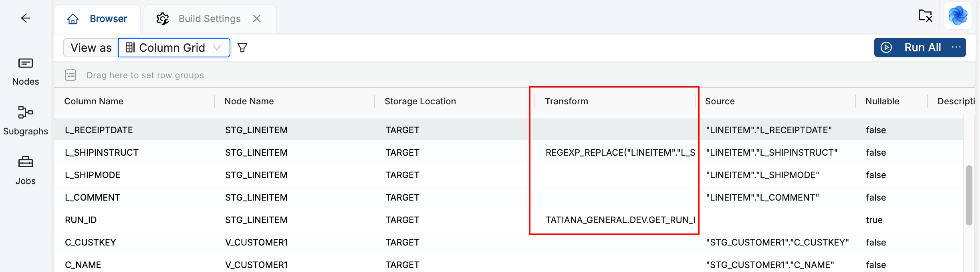980x272 pixels.
Task: Open the Column Grid view dropdown
Action: click(x=174, y=47)
